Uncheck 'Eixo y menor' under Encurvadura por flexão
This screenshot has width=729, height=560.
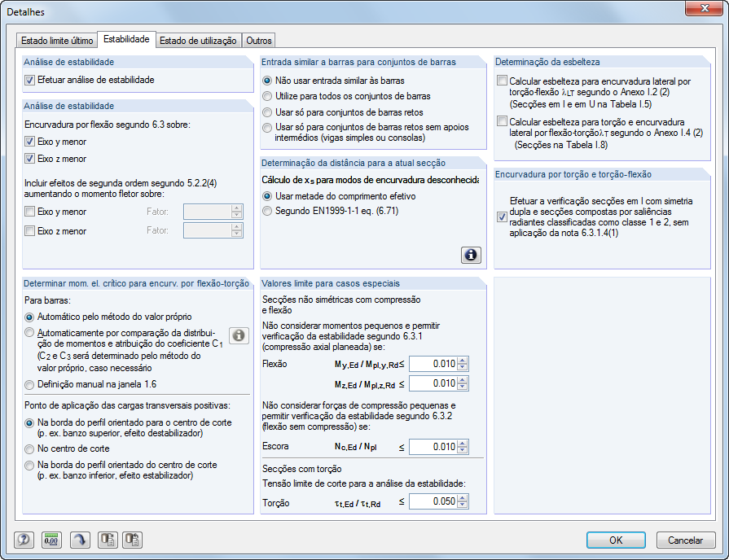pos(30,142)
